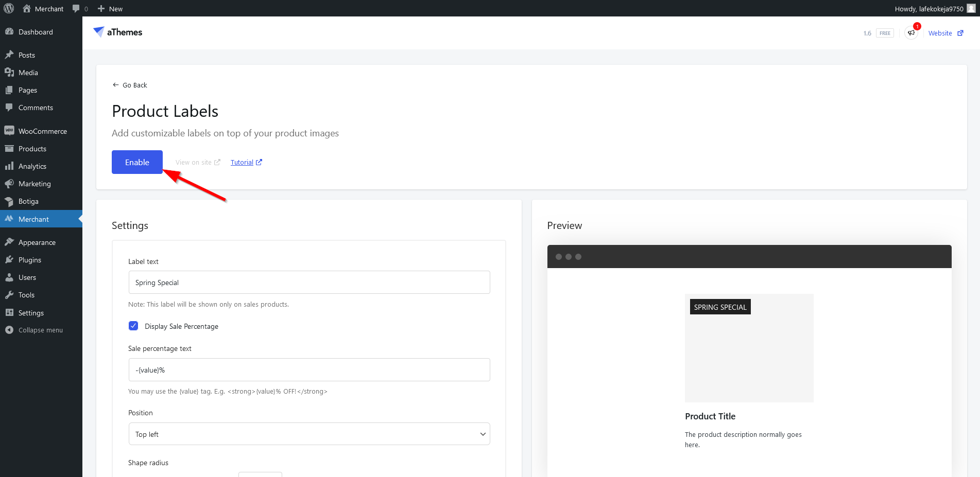The image size is (980, 477).
Task: Click the Plugins plug icon
Action: click(x=9, y=260)
